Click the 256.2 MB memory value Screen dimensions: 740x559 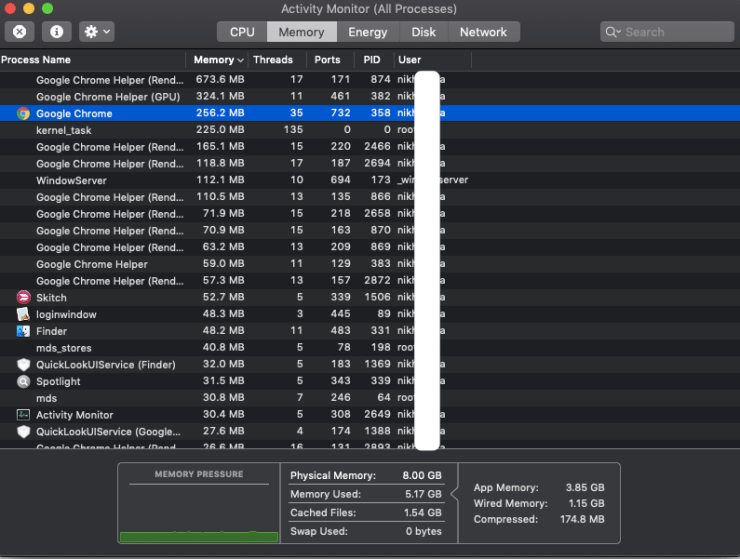click(220, 113)
